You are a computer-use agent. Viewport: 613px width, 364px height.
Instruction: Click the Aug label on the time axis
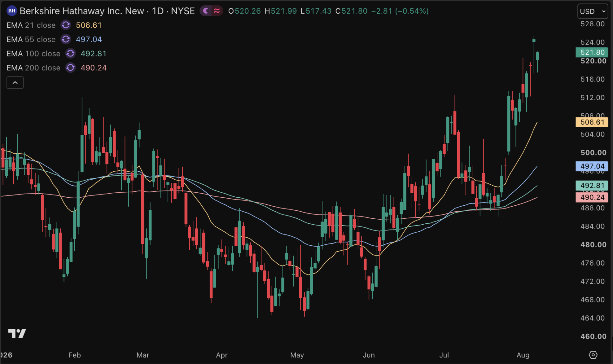click(x=523, y=355)
